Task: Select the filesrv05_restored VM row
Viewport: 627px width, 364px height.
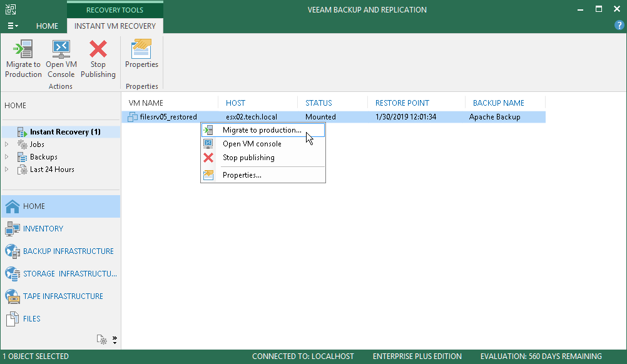Action: 334,117
